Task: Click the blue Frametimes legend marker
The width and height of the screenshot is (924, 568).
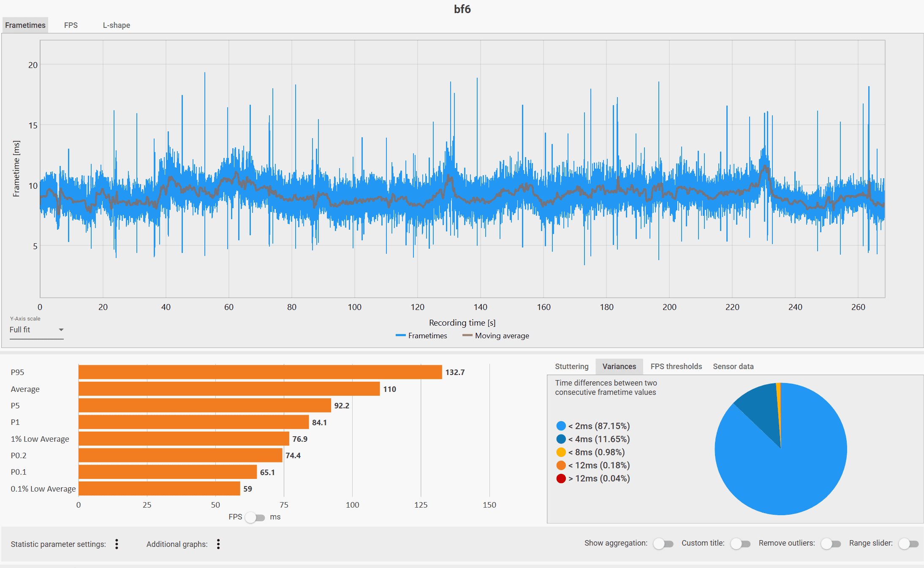Action: (x=400, y=335)
